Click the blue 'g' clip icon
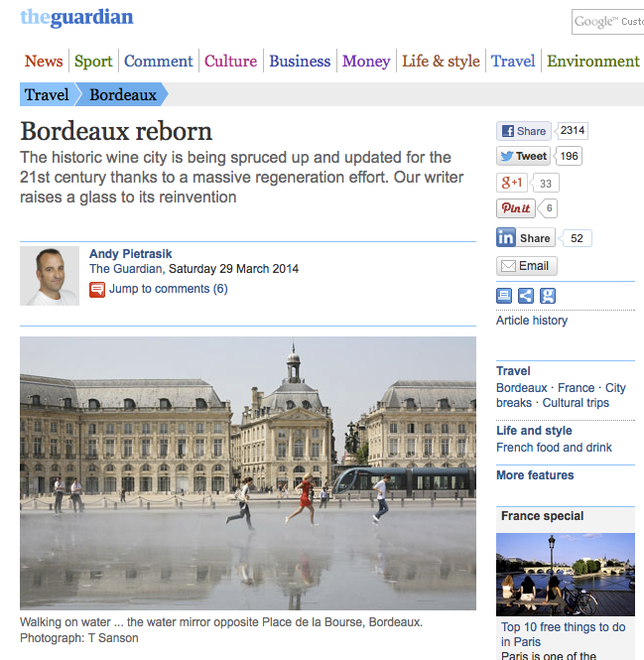 [x=548, y=296]
